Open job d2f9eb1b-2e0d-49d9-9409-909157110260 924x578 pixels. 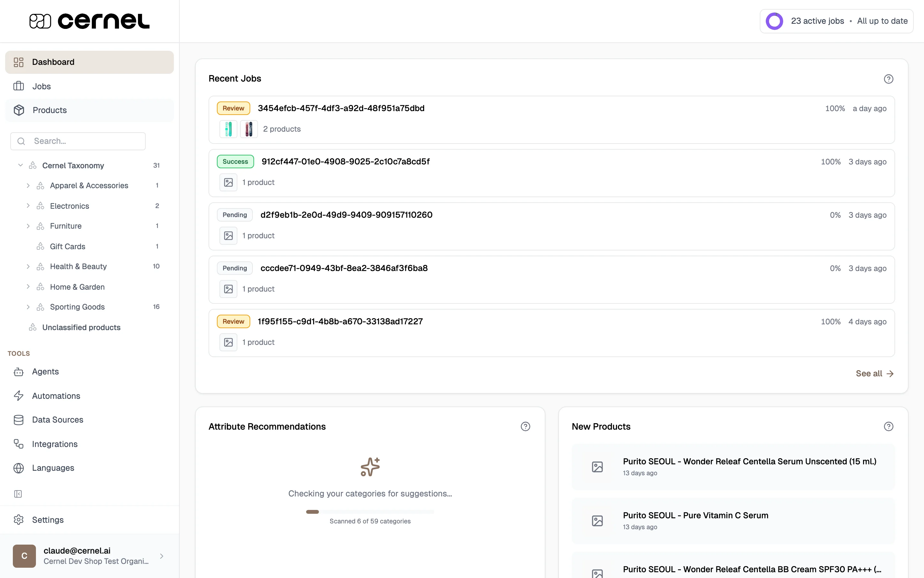(x=551, y=226)
